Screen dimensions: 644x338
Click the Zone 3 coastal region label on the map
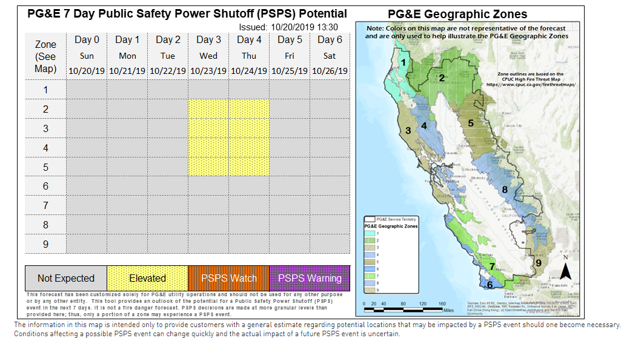point(408,131)
